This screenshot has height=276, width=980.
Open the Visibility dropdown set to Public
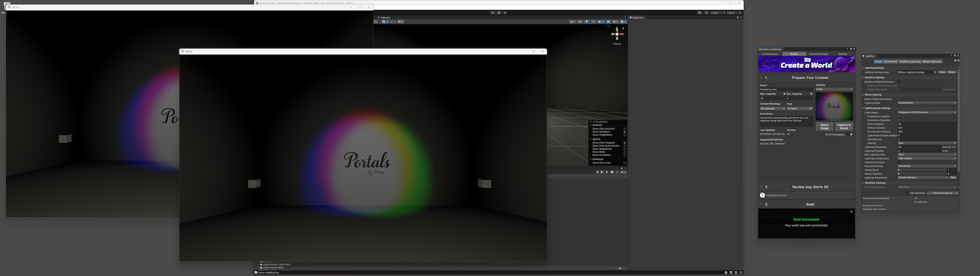(834, 89)
